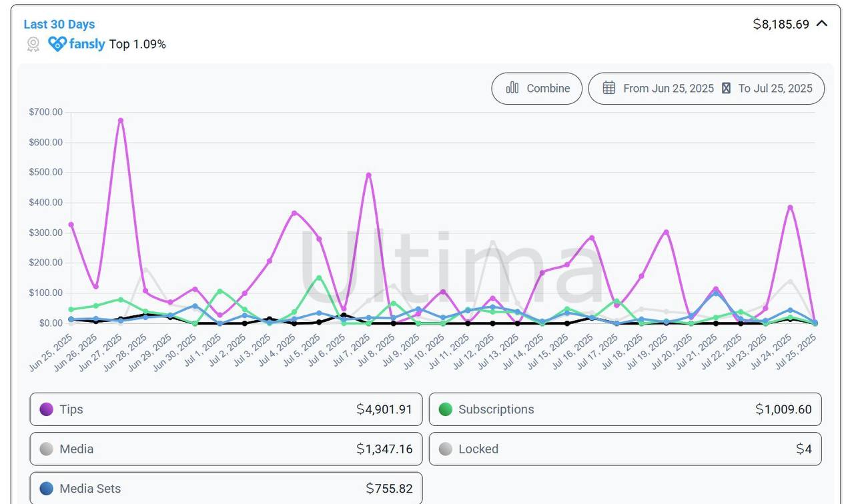Click the purple Tips color dot
Image resolution: width=854 pixels, height=504 pixels.
point(47,409)
